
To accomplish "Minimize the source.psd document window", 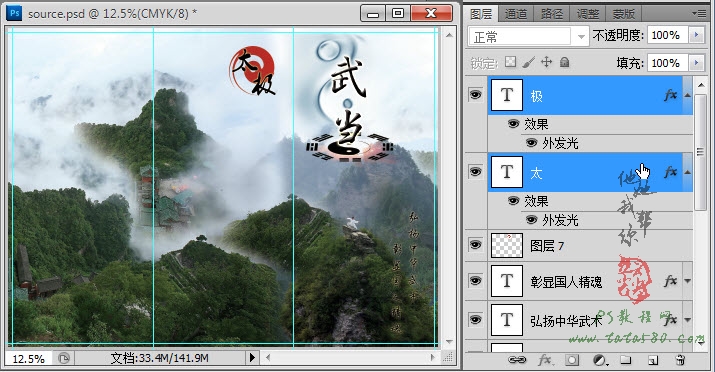I will (373, 13).
